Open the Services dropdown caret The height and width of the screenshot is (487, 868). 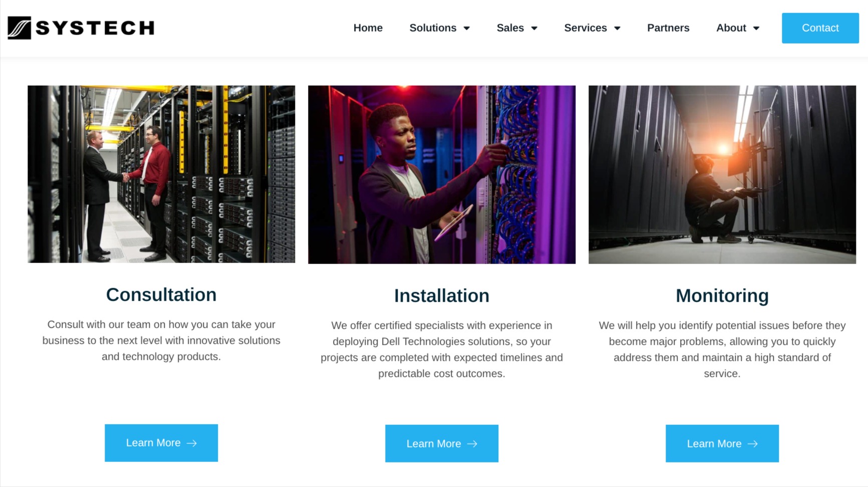click(618, 29)
